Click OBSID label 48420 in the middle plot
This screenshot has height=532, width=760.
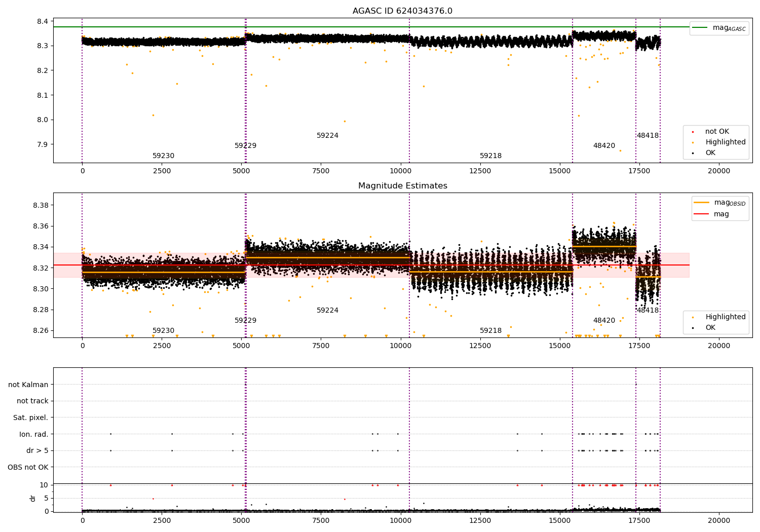604,321
